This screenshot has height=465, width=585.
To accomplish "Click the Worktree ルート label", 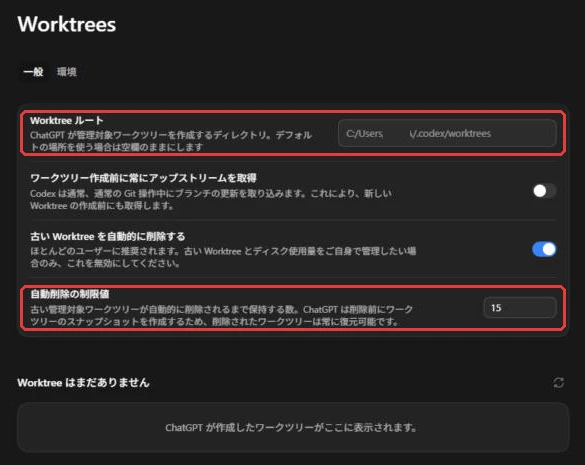I will point(67,121).
